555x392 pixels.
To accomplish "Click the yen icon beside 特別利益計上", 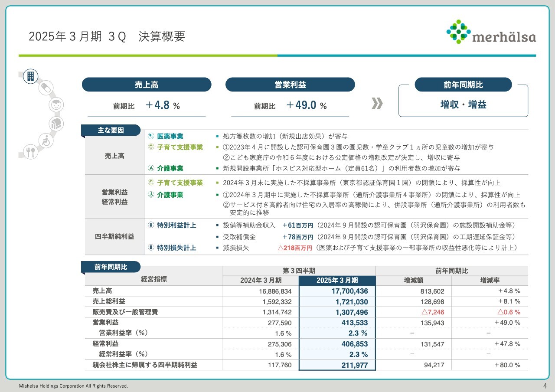I will coord(150,225).
